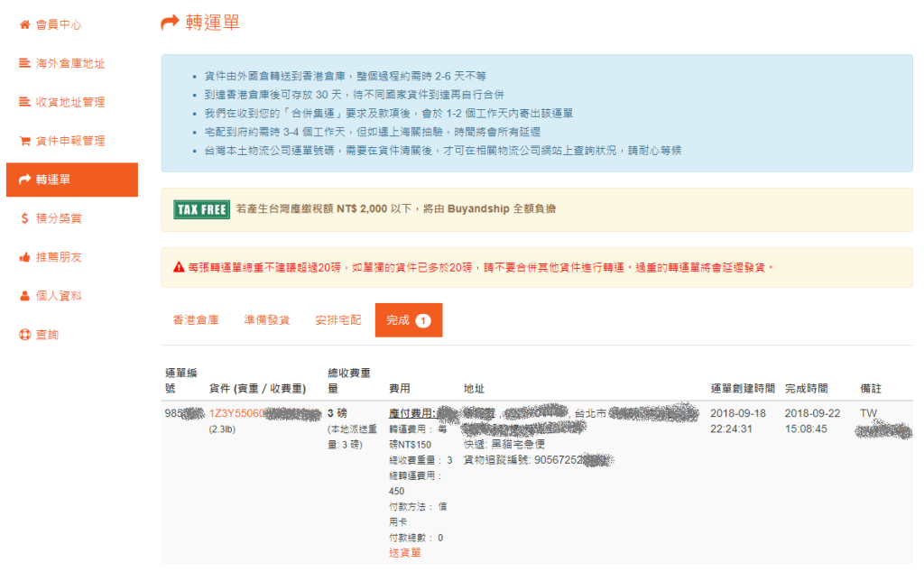Switch to the 準備發貨 tab
This screenshot has height=572, width=924.
coord(266,320)
